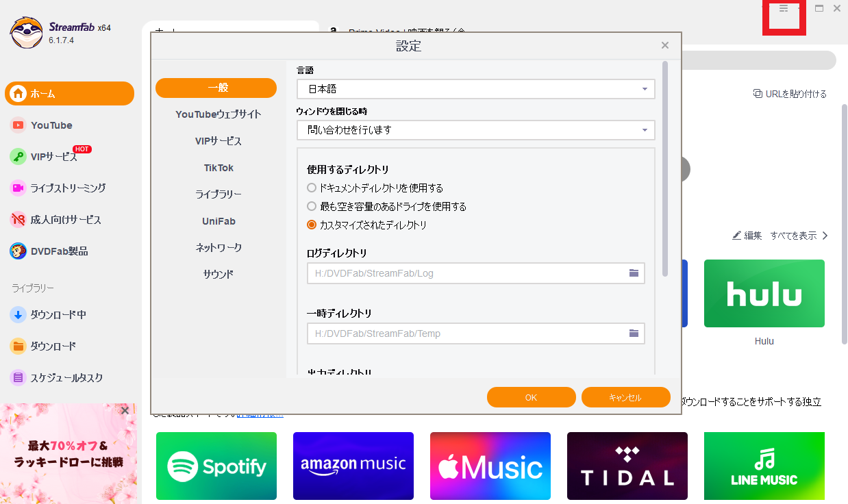The width and height of the screenshot is (848, 504).
Task: Confirm settings with the OK button
Action: click(x=531, y=397)
